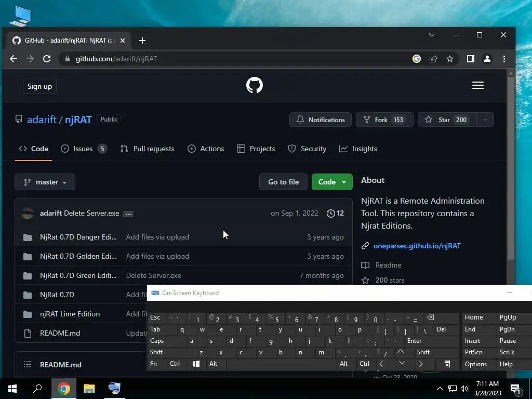Image resolution: width=532 pixels, height=399 pixels.
Task: Click the Notifications button
Action: pos(321,120)
